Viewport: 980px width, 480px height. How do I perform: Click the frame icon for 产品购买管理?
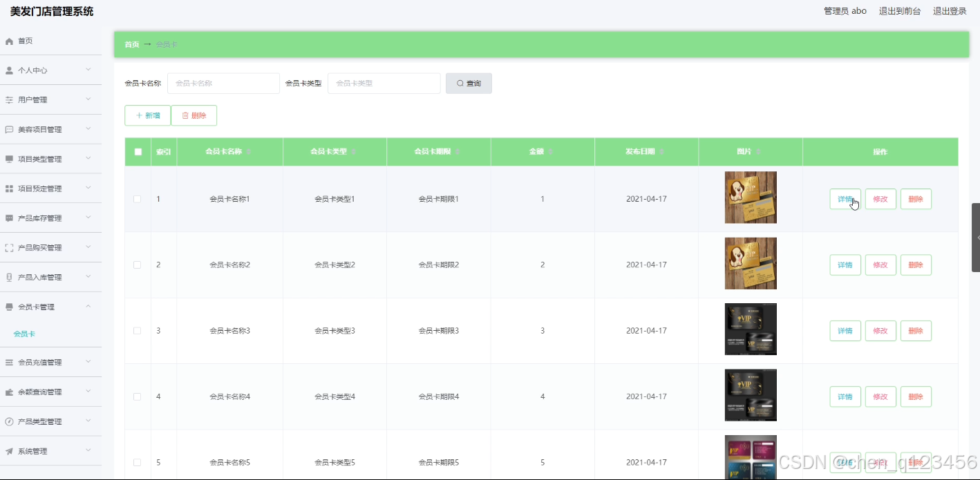[9, 248]
